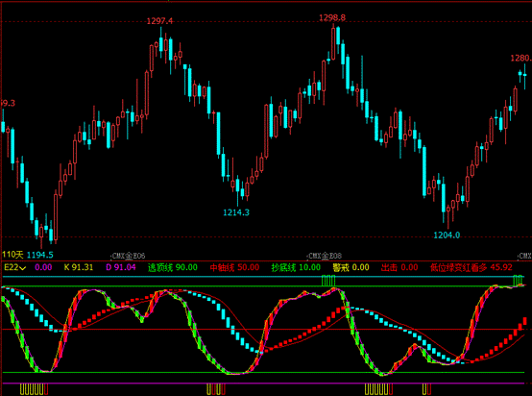Select the 1204.0 low price label
The width and height of the screenshot is (532, 396).
pyautogui.click(x=447, y=235)
